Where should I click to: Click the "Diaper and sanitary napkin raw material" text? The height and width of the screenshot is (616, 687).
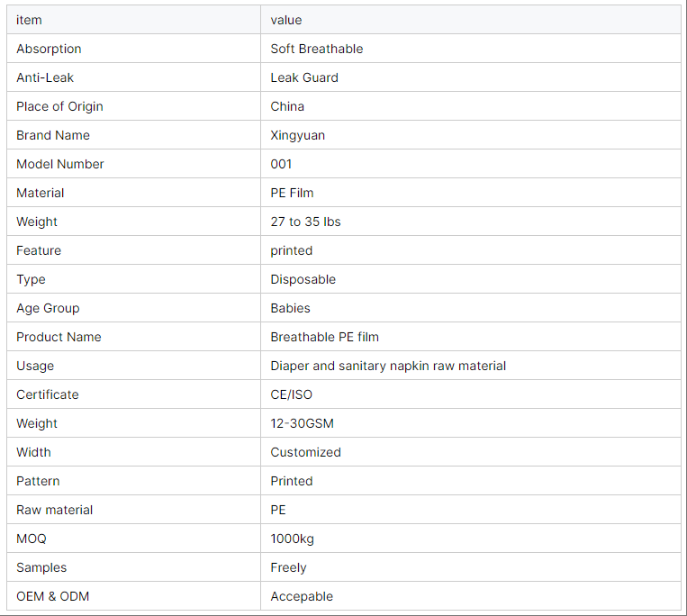tap(388, 366)
